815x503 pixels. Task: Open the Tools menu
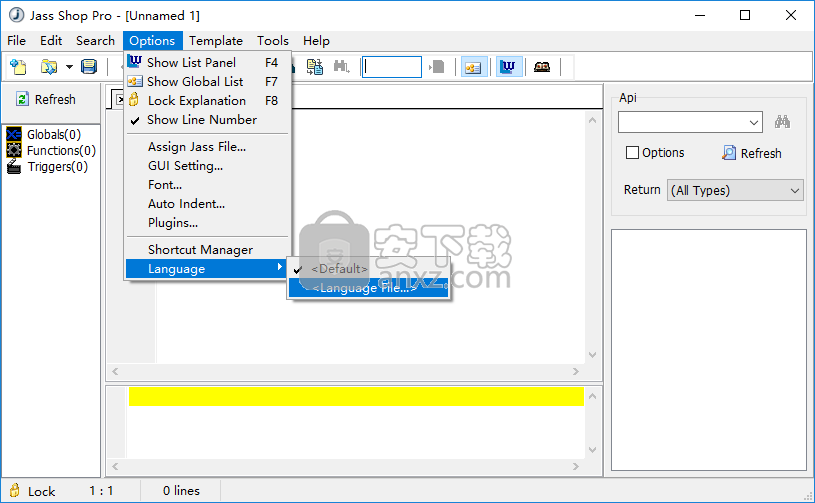tap(273, 41)
